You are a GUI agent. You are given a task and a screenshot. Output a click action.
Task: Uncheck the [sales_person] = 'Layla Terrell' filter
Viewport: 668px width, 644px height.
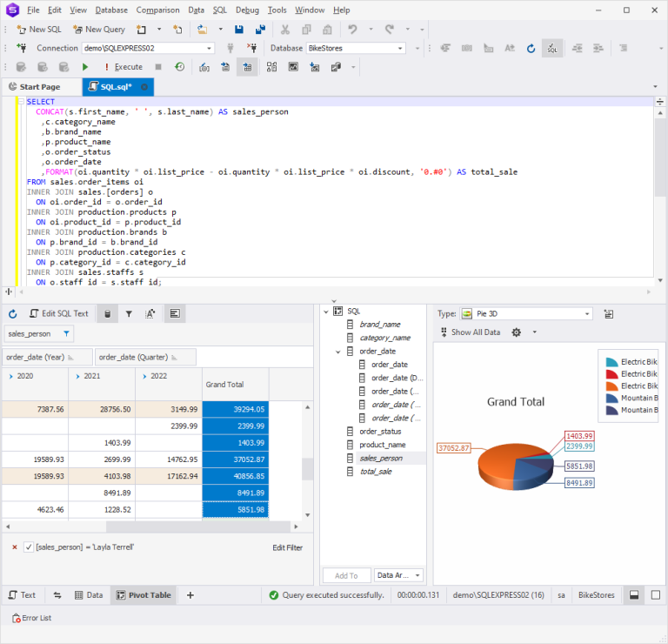pos(29,547)
